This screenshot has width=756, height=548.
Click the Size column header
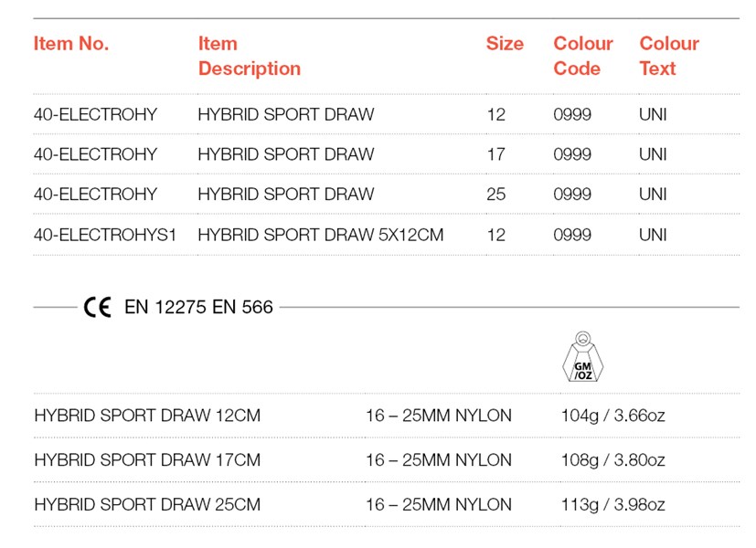(505, 43)
